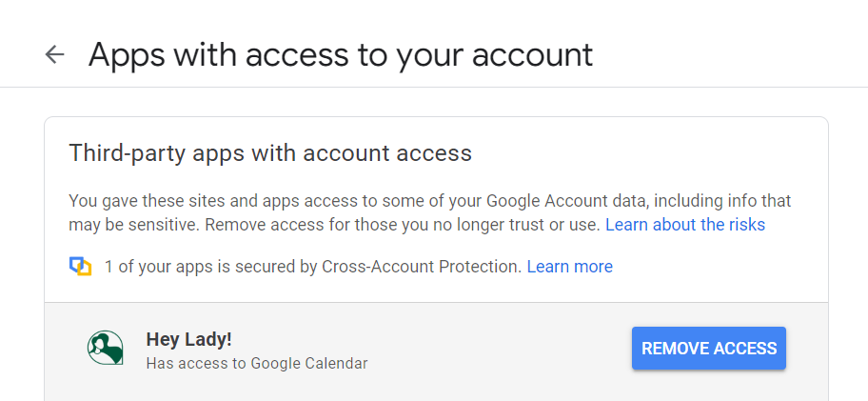Remove access for Hey Lady!
This screenshot has width=868, height=401.
709,349
